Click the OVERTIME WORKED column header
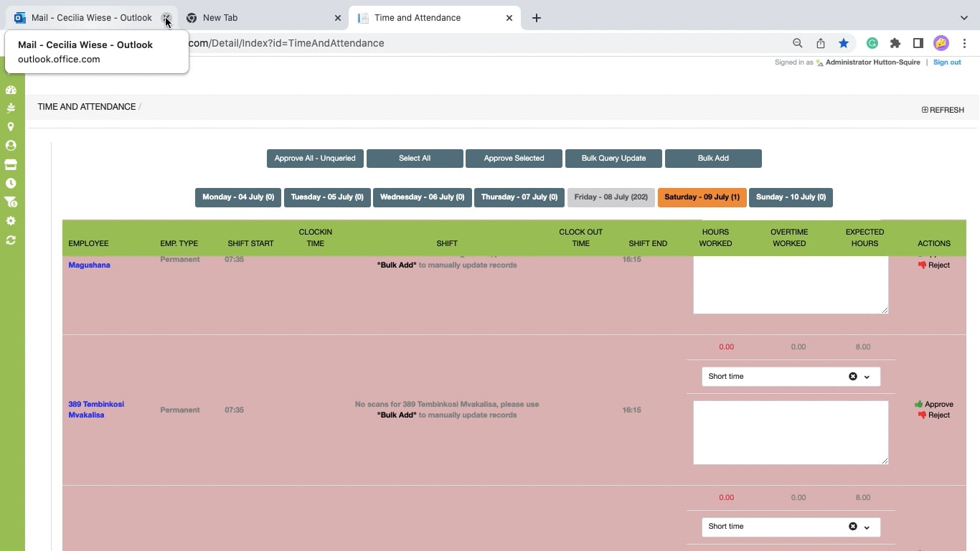This screenshot has height=551, width=980. tap(789, 238)
